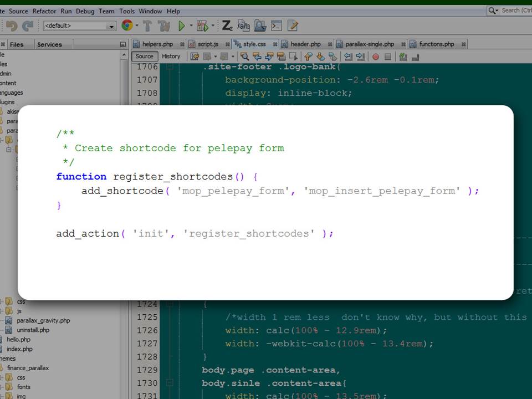Screen dimensions: 532x399
Task: Collapse code fold at line 1724
Action: pos(170,304)
